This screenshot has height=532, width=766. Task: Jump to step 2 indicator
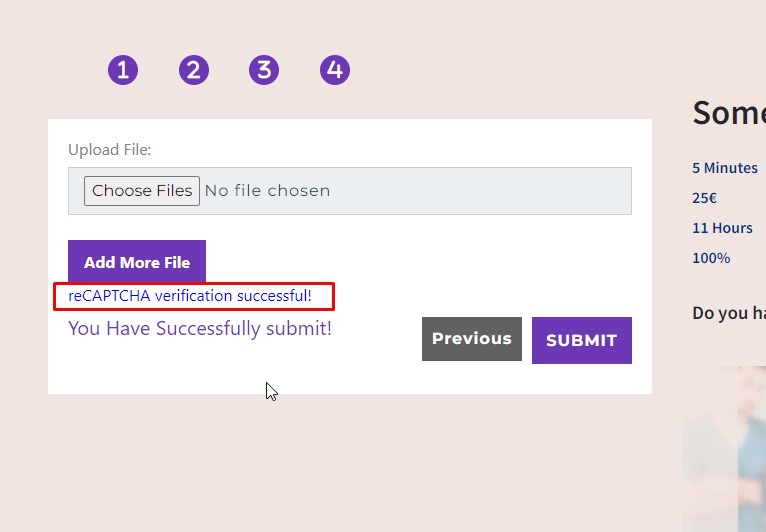pos(194,70)
